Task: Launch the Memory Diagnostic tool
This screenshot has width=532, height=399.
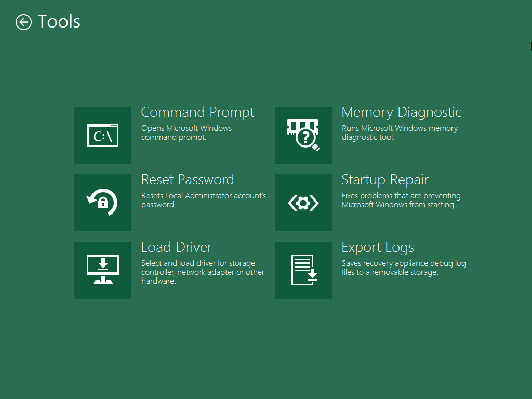Action: [401, 112]
